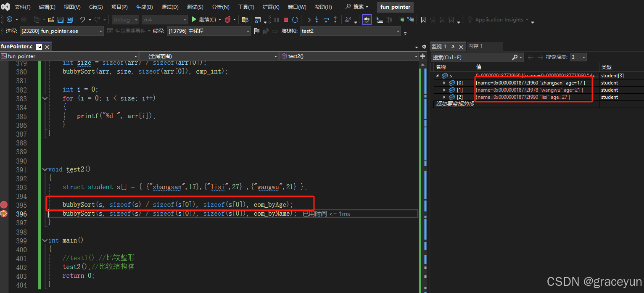Open the 全局范围 scope dropdown

pos(209,56)
